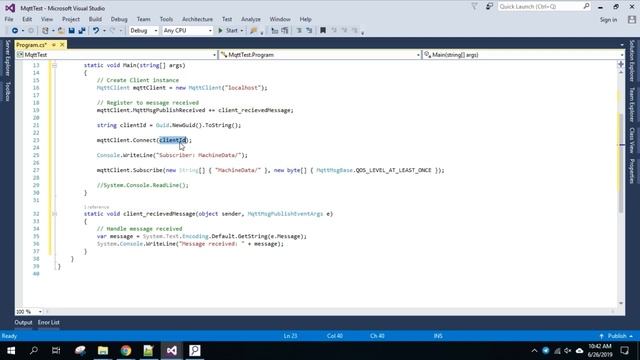The width and height of the screenshot is (640, 360).
Task: Click the editor vertical scrollbar thumb
Action: point(621,163)
